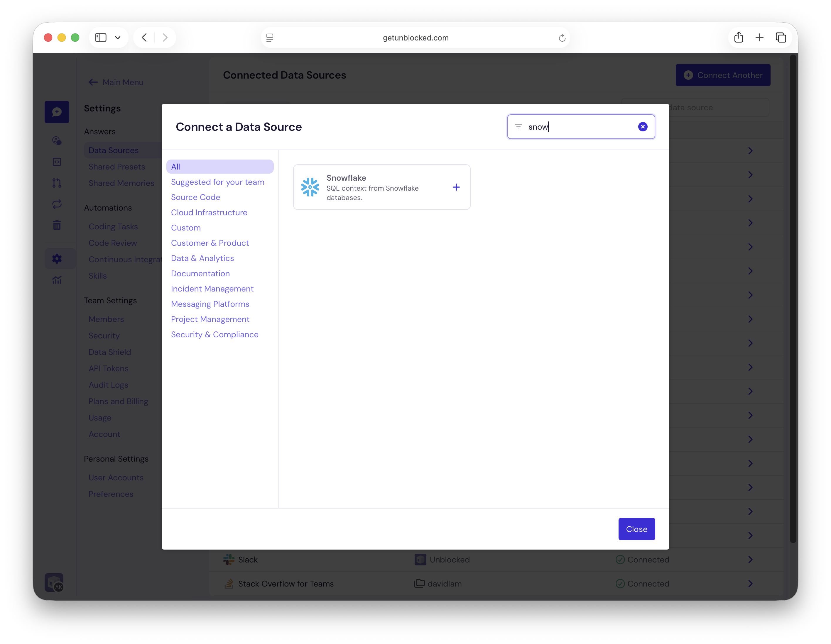Choose the Customer & Product category

(210, 243)
